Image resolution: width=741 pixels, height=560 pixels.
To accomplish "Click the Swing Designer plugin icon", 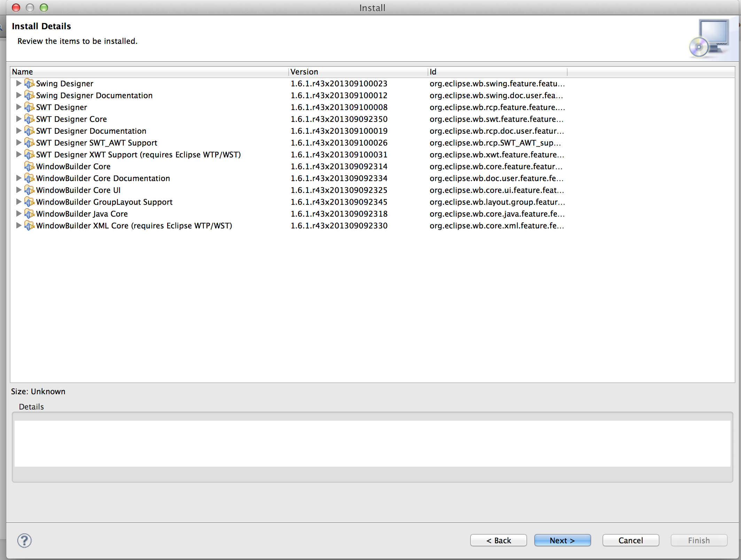I will pyautogui.click(x=29, y=84).
